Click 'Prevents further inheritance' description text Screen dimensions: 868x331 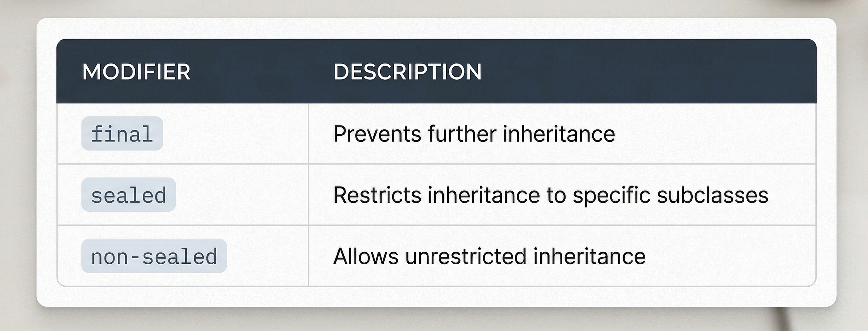point(474,134)
